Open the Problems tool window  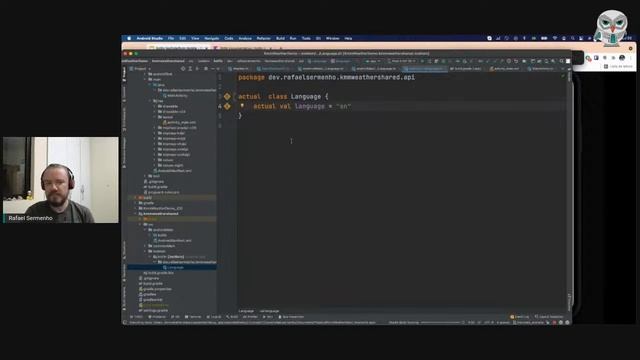157,317
